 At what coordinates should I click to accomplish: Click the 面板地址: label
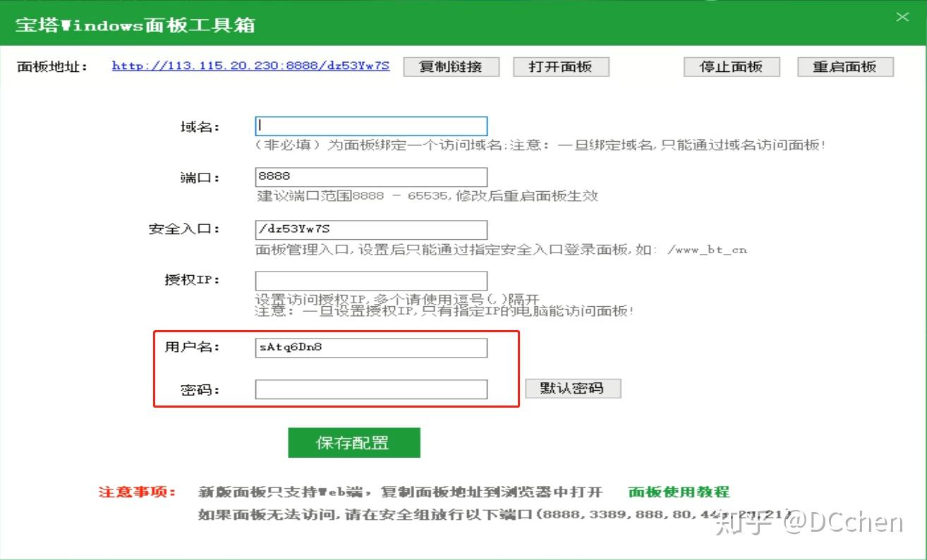click(x=52, y=67)
